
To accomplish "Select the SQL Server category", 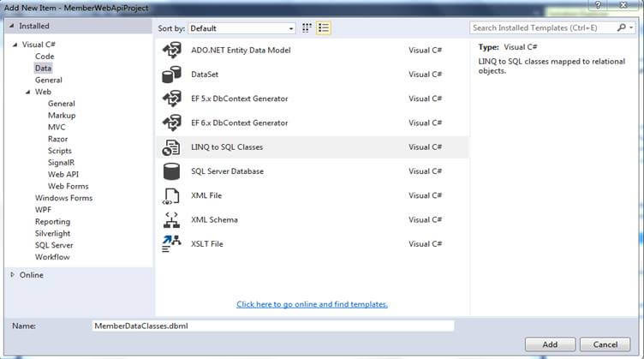I will 54,245.
